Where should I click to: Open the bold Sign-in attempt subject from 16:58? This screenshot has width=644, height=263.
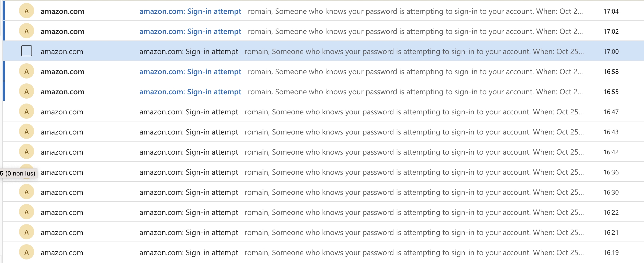pyautogui.click(x=190, y=72)
